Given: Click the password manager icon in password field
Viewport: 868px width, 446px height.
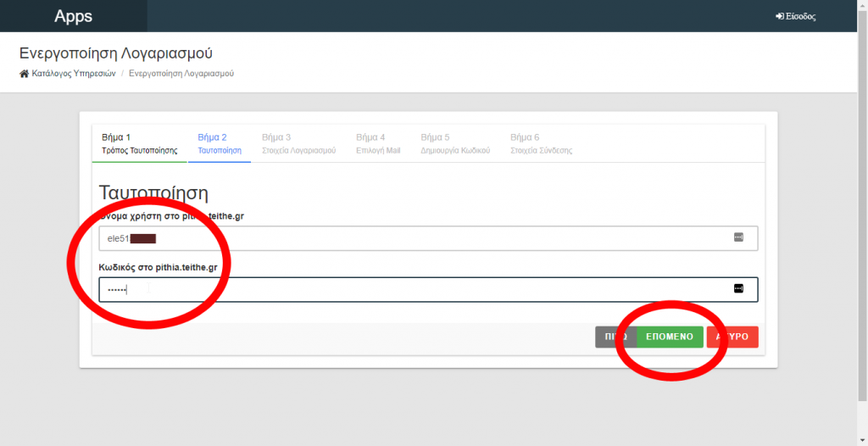Looking at the screenshot, I should click(737, 289).
